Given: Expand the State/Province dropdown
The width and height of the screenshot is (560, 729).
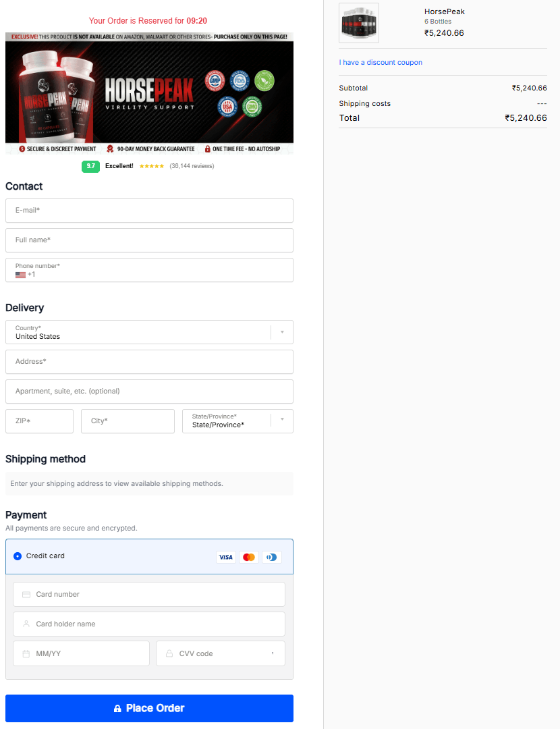Looking at the screenshot, I should [x=237, y=421].
